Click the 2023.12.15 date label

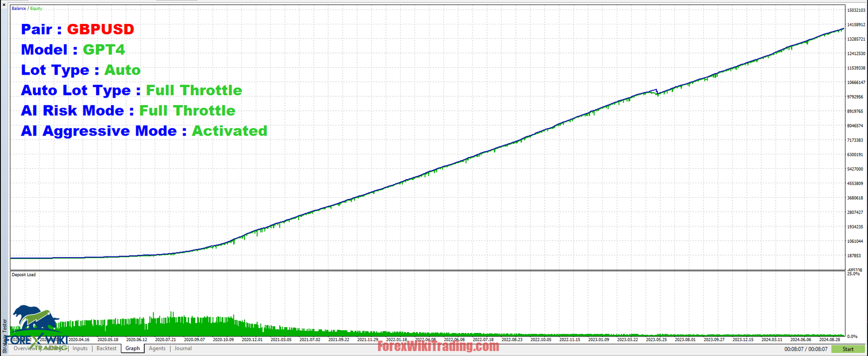tap(743, 340)
